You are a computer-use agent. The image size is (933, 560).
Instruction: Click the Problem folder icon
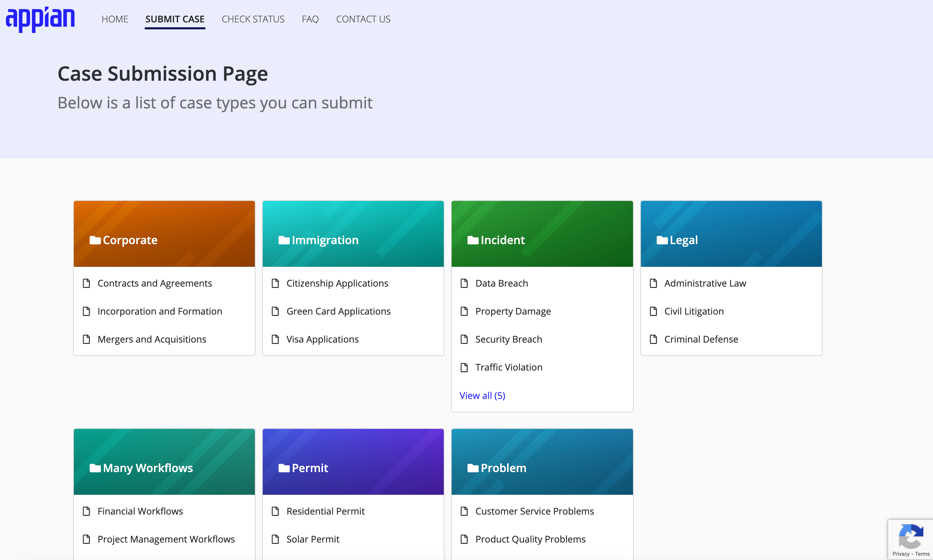(473, 468)
